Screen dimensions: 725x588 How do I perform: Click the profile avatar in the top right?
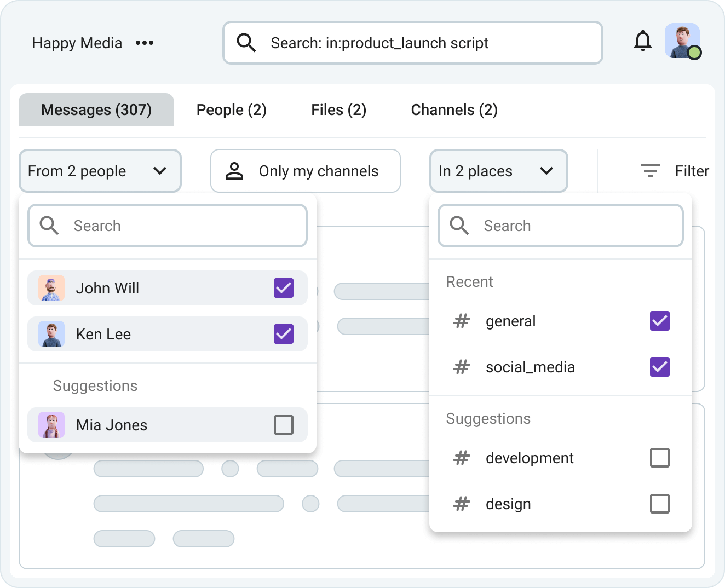coord(682,41)
